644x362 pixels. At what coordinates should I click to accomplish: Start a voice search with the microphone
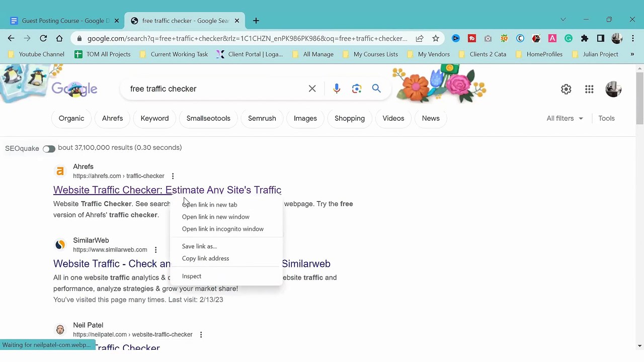(x=337, y=88)
